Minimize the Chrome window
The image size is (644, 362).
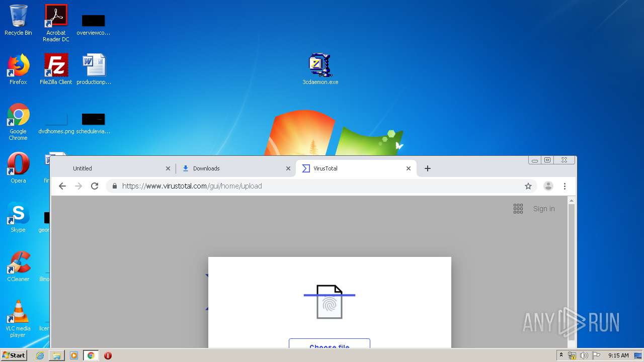point(535,160)
